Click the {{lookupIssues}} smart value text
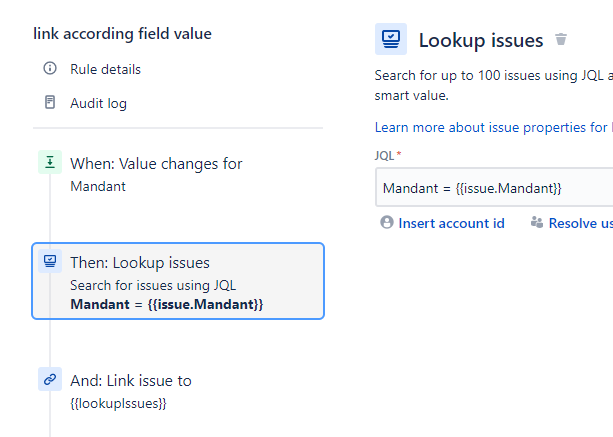This screenshot has width=613, height=437. (x=118, y=403)
